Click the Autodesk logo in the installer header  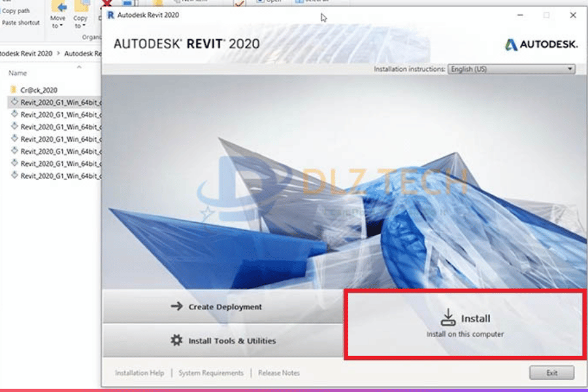pos(541,44)
